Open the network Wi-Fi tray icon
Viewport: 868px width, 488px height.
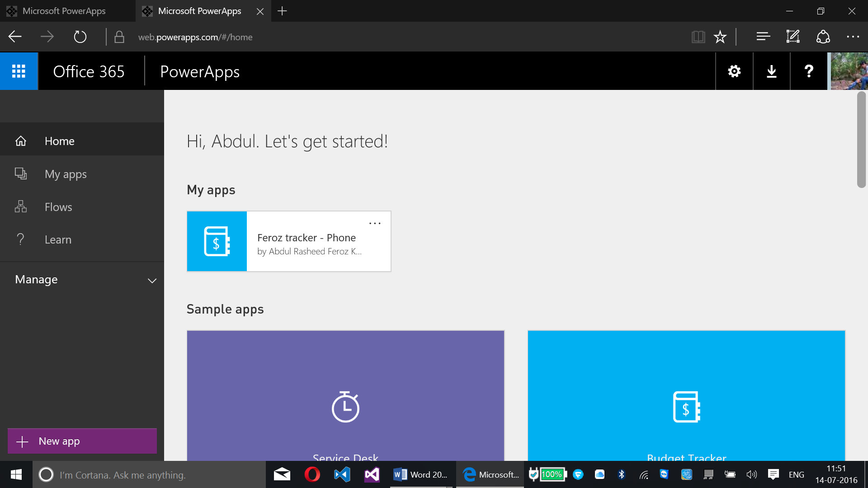(x=644, y=474)
